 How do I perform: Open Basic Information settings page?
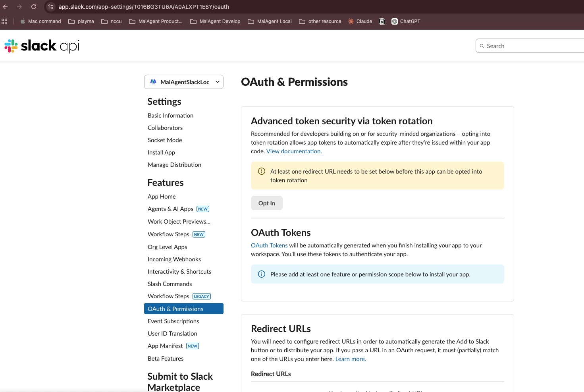[x=170, y=116]
